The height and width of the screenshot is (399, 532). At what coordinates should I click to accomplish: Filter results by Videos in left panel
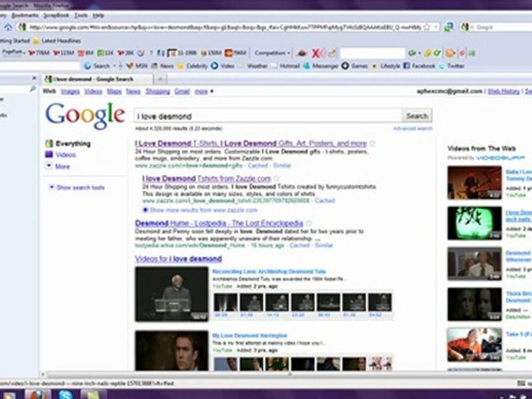(x=66, y=155)
